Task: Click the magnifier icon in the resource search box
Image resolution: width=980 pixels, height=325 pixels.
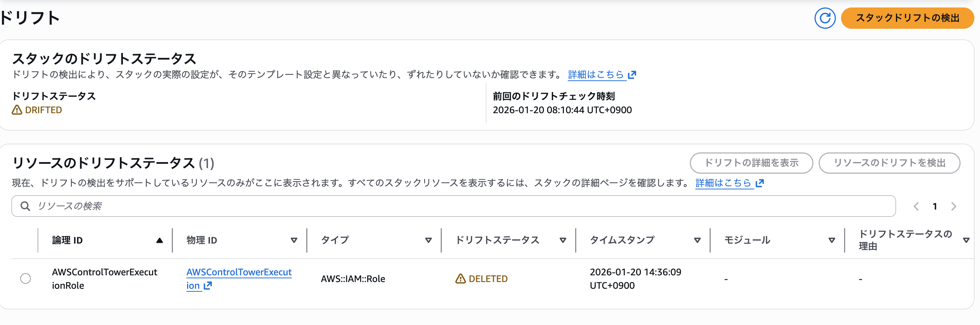Action: coord(25,206)
